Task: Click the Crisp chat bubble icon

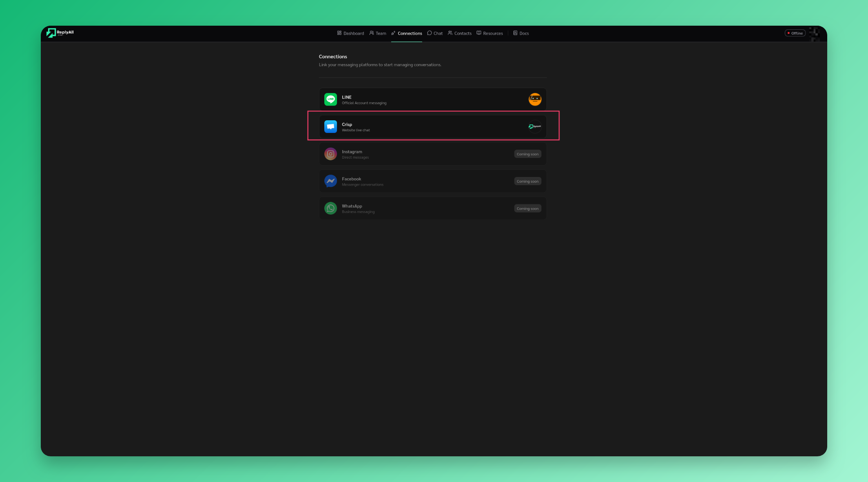Action: [x=330, y=126]
